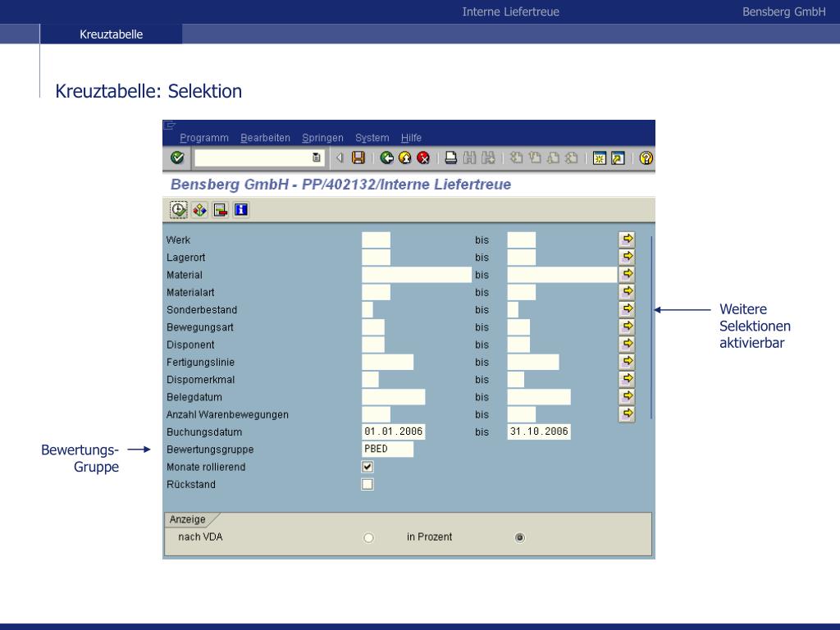Click the SAP window menu icon
Screen dimensions: 840x630
pyautogui.click(x=169, y=126)
